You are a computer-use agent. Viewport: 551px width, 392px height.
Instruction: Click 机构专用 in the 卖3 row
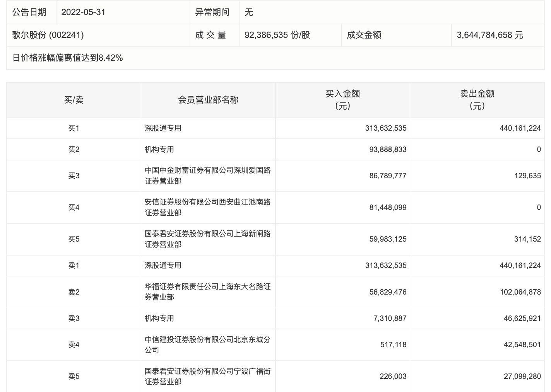point(159,318)
